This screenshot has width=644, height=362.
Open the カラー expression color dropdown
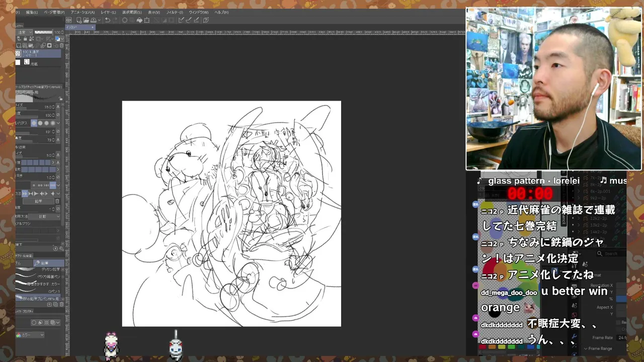point(30,335)
